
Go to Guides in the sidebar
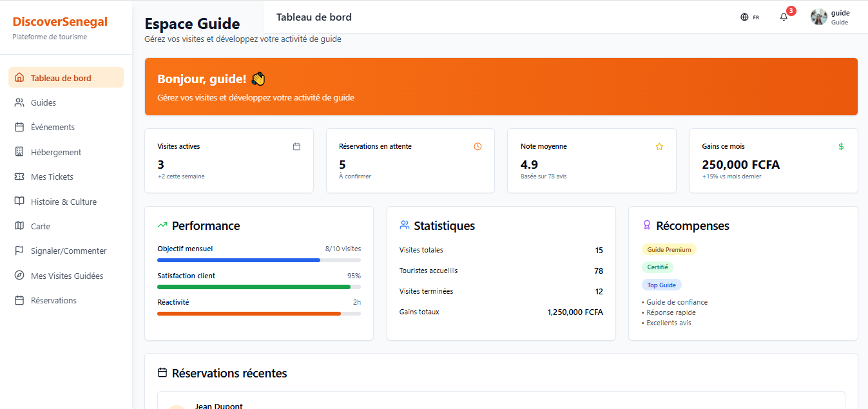tap(66, 102)
